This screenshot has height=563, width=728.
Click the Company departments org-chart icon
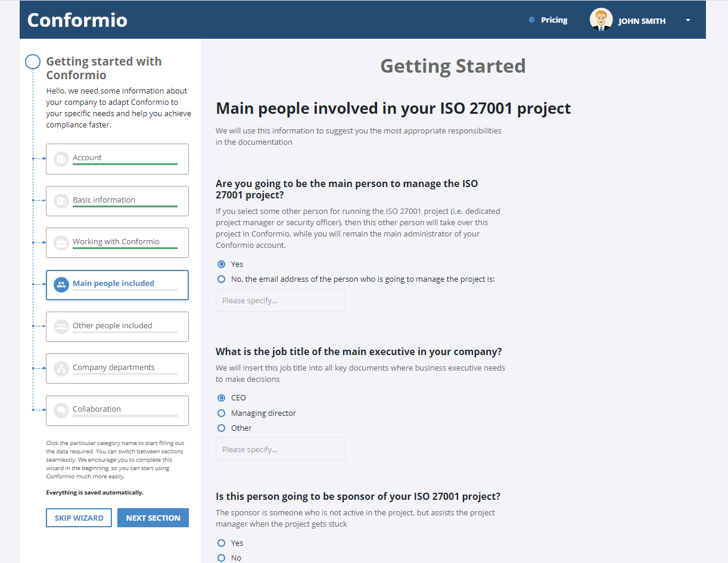pos(61,368)
